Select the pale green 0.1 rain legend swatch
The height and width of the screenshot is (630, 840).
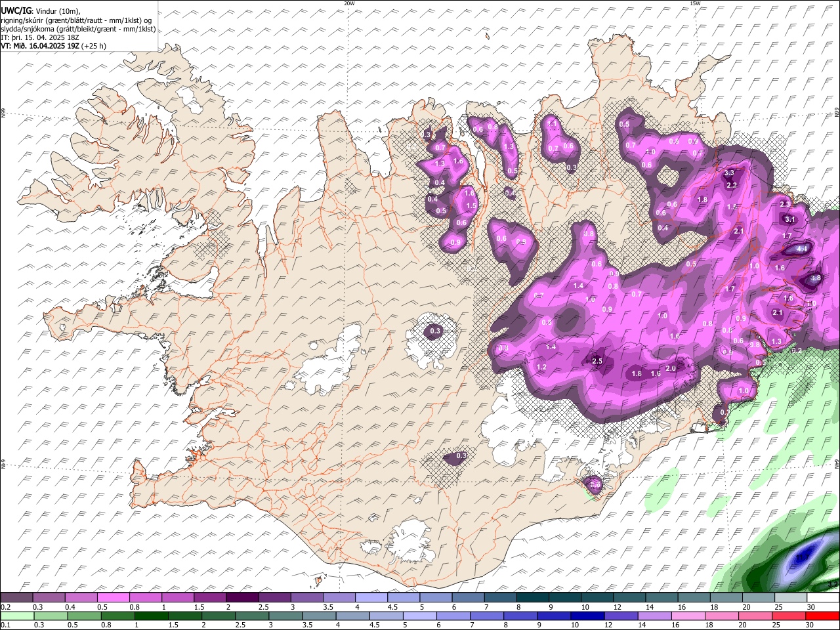[x=18, y=616]
